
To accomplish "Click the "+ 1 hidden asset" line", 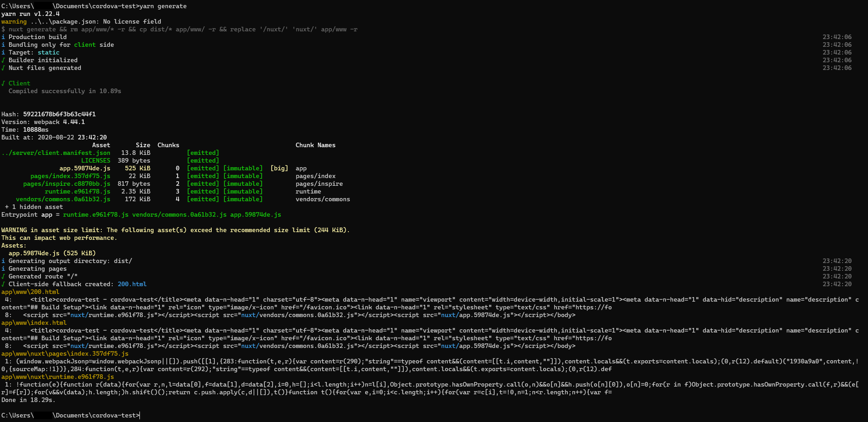I will point(34,207).
